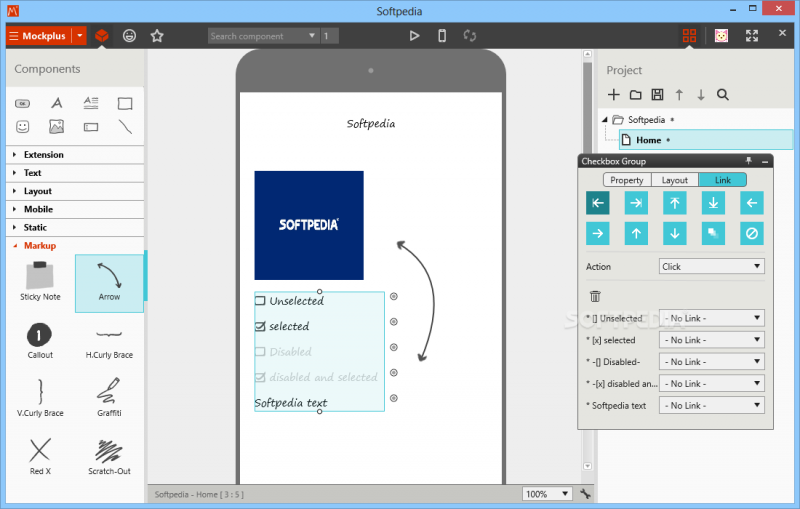Click the greyed Disabled checkbox on canvas
The image size is (800, 509).
(260, 351)
